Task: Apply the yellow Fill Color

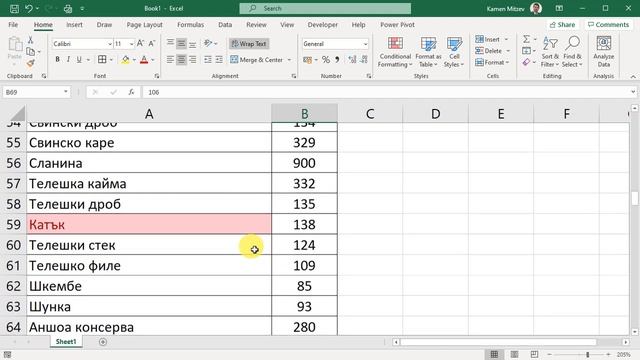Action: (125, 60)
